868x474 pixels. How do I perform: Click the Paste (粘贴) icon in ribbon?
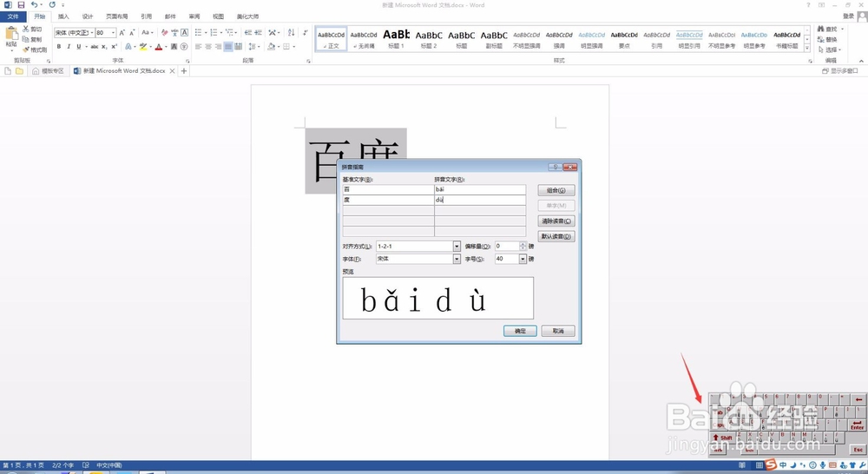(11, 35)
